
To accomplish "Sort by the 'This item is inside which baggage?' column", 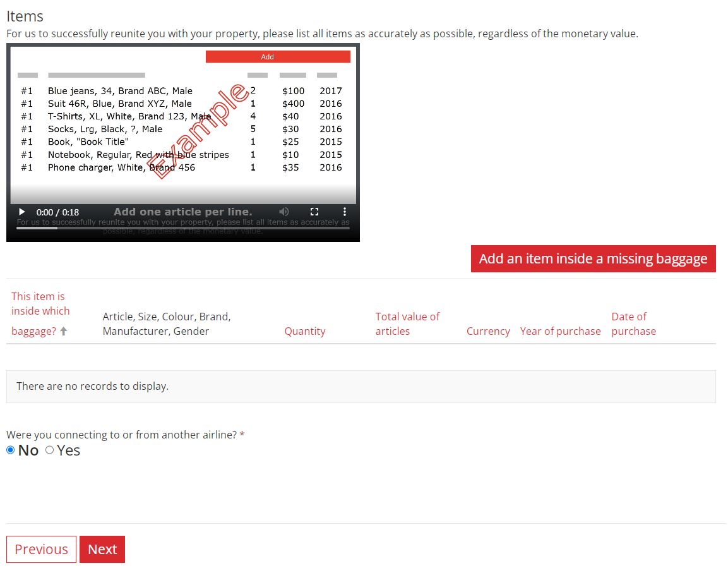I will (x=40, y=314).
